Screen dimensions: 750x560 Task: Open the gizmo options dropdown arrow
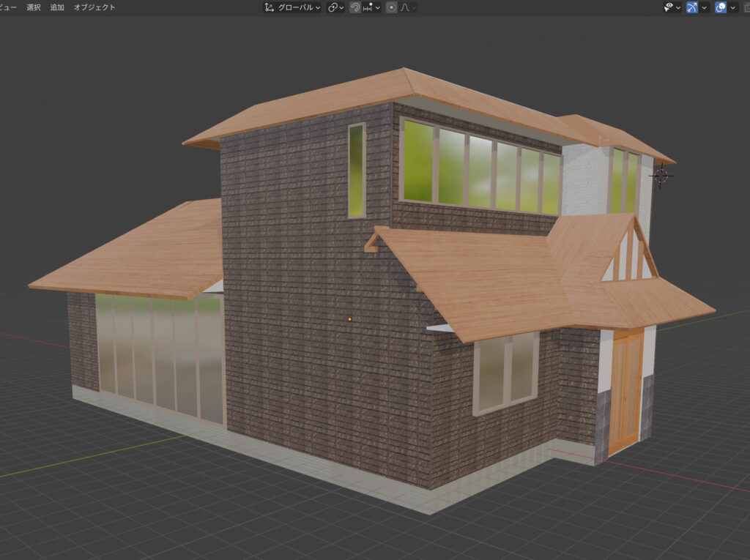tap(705, 7)
